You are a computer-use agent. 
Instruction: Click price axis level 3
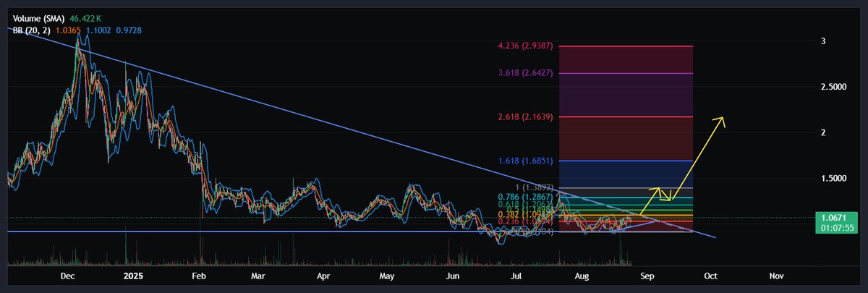(x=822, y=41)
